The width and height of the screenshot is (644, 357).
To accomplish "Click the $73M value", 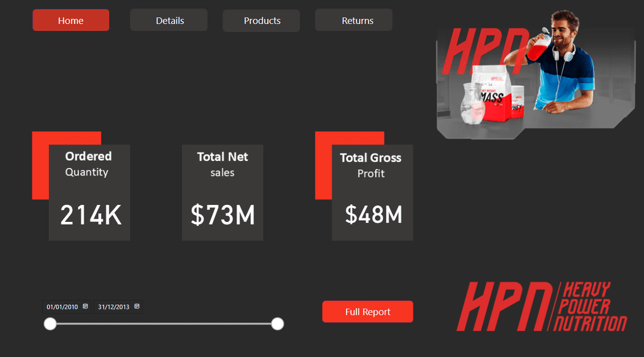I will coord(223,215).
